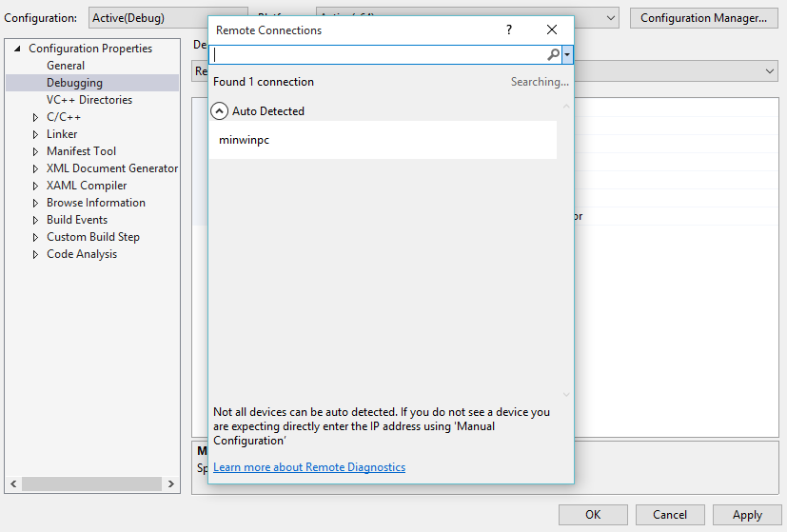Viewport: 787px width, 532px height.
Task: Open the search box dropdown arrow
Action: click(567, 55)
